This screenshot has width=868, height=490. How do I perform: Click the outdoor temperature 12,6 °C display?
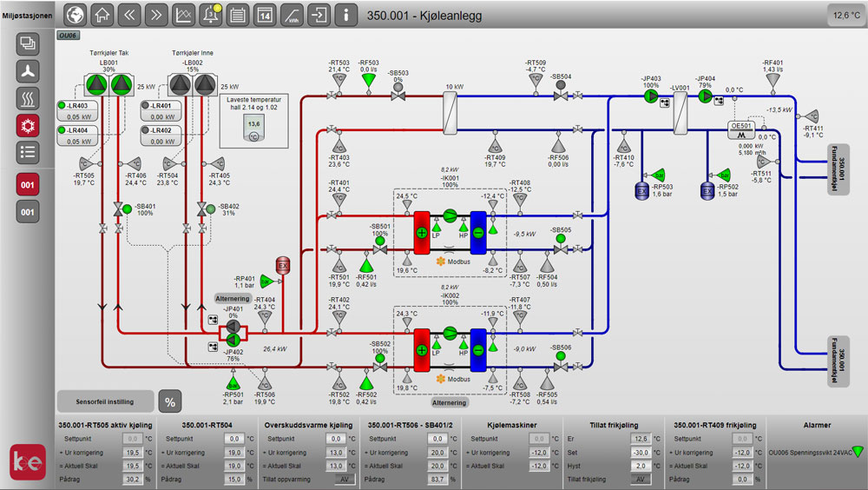(x=846, y=16)
